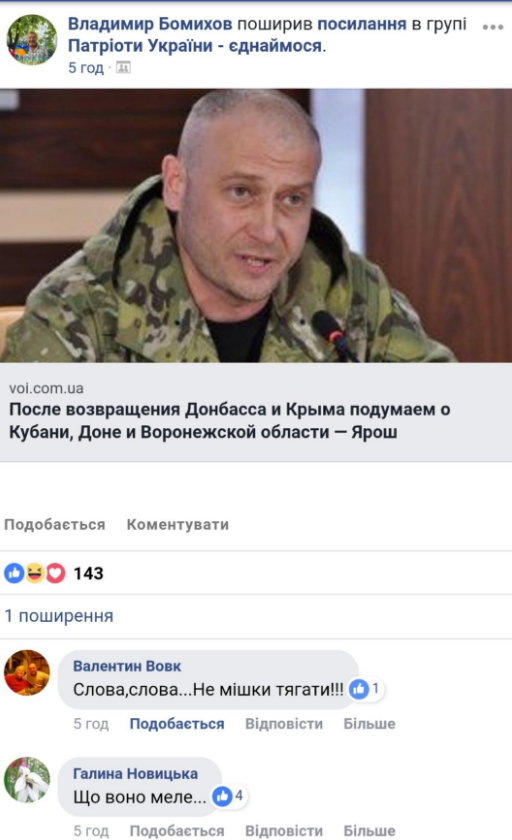Click like count badge on Валентин Вовк's comment
This screenshot has height=840, width=512.
366,689
